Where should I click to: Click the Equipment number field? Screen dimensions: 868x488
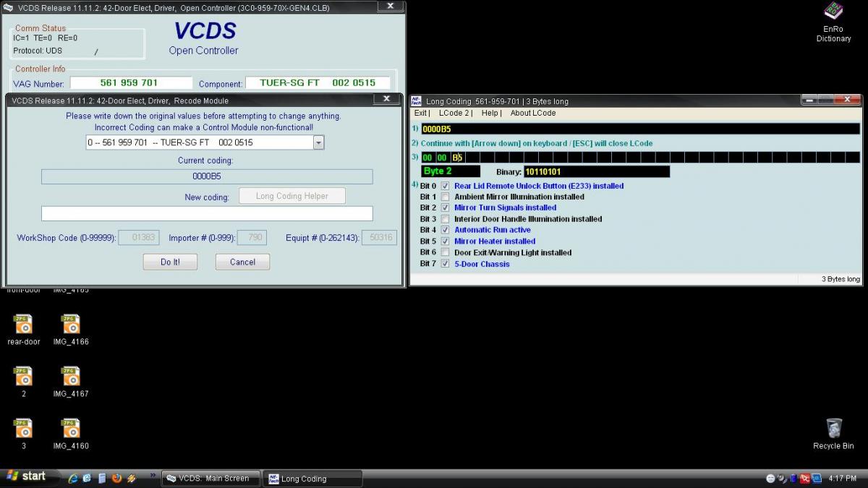pos(379,238)
